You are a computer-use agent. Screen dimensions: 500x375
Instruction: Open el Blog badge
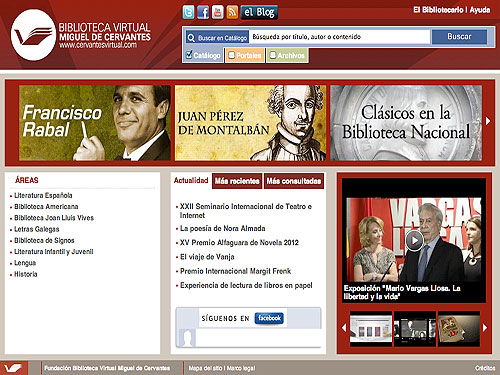click(259, 13)
